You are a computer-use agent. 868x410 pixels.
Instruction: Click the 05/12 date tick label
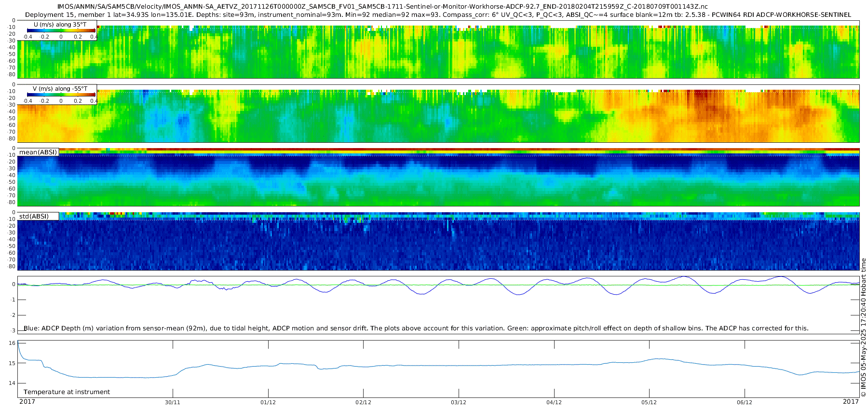coord(649,402)
